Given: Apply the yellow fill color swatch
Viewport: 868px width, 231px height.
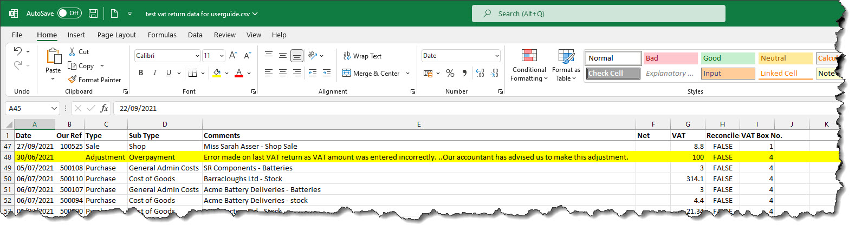Looking at the screenshot, I should click(217, 73).
